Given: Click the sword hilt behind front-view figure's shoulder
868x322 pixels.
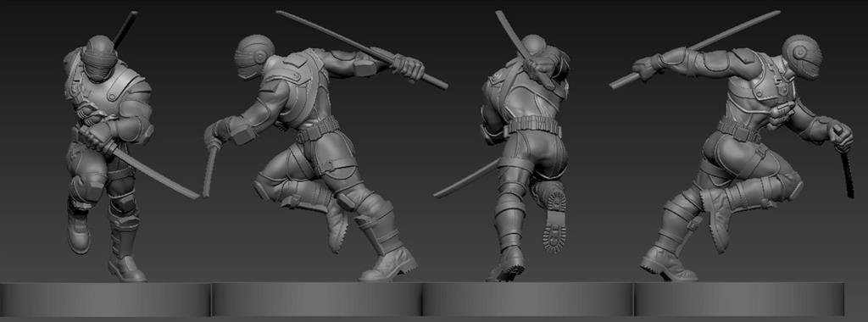Looking at the screenshot, I should (x=125, y=28).
